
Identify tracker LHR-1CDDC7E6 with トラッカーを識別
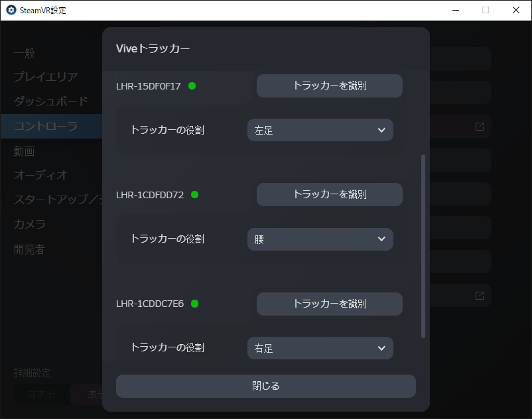329,304
